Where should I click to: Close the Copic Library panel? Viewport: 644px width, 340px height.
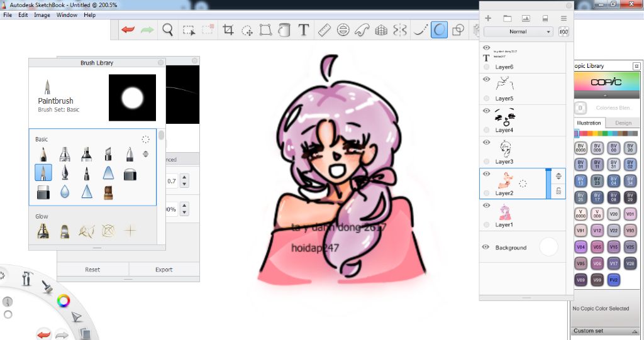[636, 66]
